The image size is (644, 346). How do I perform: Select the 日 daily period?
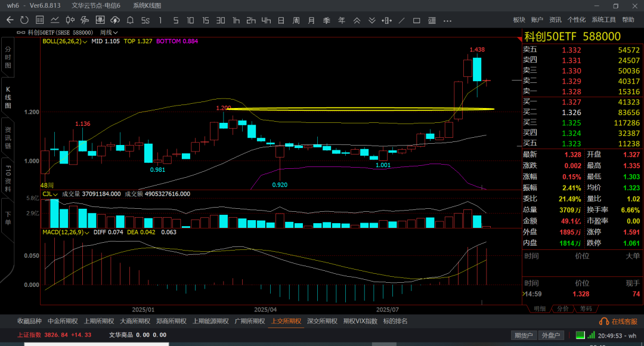click(x=281, y=20)
